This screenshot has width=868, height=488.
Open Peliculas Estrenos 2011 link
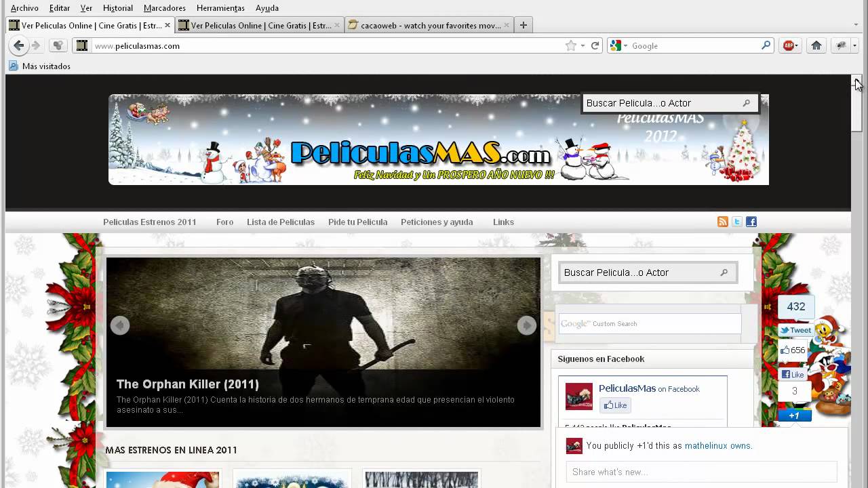(150, 222)
